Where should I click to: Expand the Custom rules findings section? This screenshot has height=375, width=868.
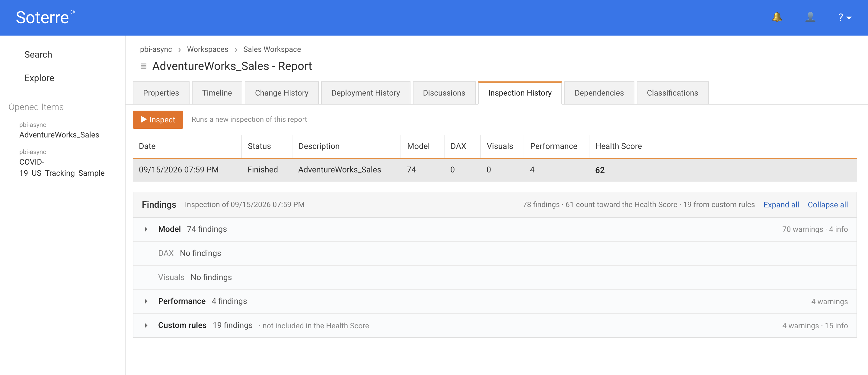click(146, 326)
